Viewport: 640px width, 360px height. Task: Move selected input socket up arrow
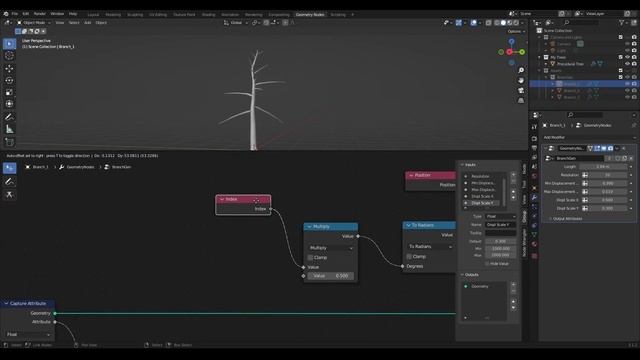513,191
